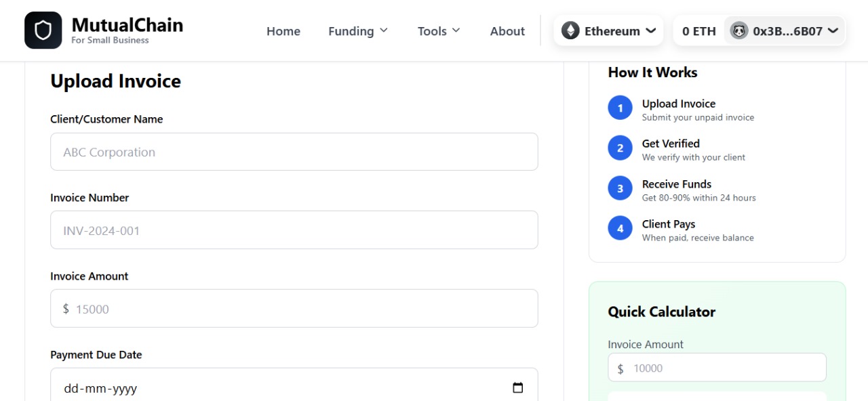Open the date picker calendar icon
This screenshot has width=868, height=401.
(518, 388)
